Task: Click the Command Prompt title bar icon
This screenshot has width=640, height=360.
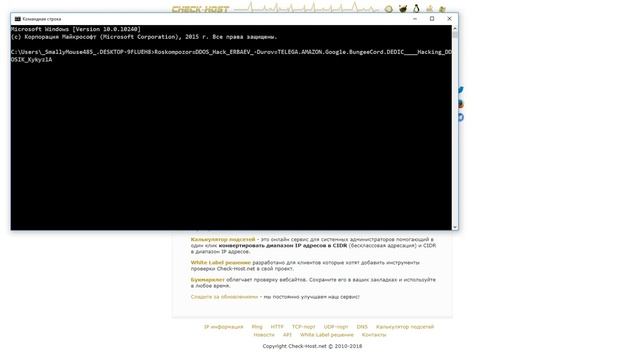Action: pyautogui.click(x=18, y=19)
